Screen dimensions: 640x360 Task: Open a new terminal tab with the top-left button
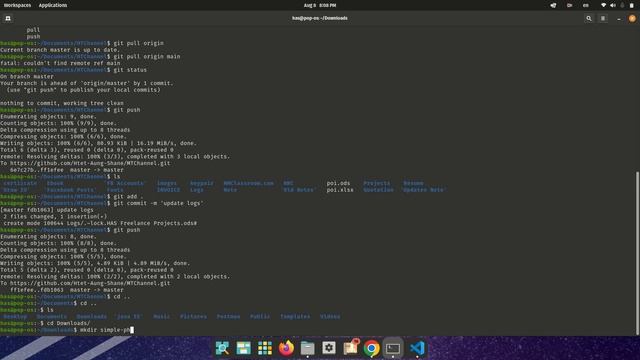[x=8, y=18]
